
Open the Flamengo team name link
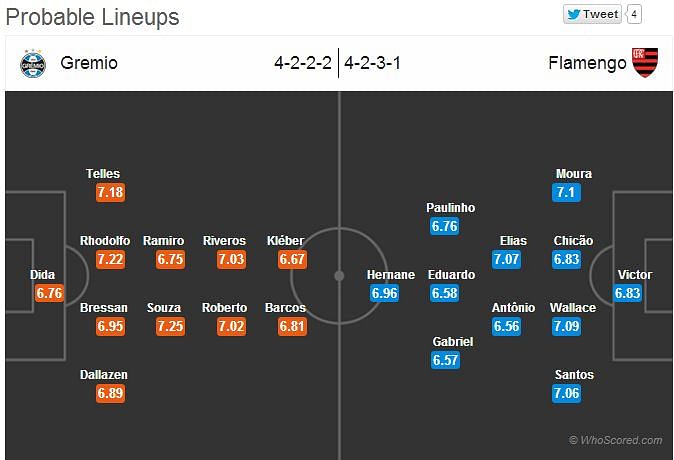click(x=587, y=63)
